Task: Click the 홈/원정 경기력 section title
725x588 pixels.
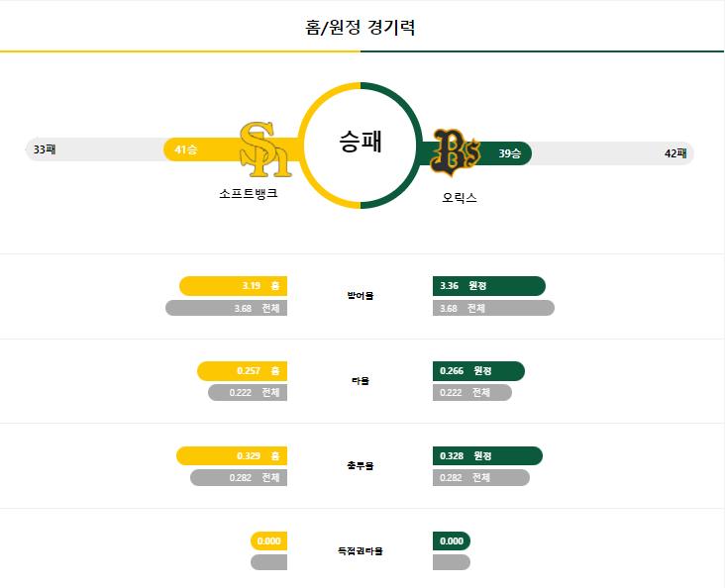Action: tap(361, 28)
